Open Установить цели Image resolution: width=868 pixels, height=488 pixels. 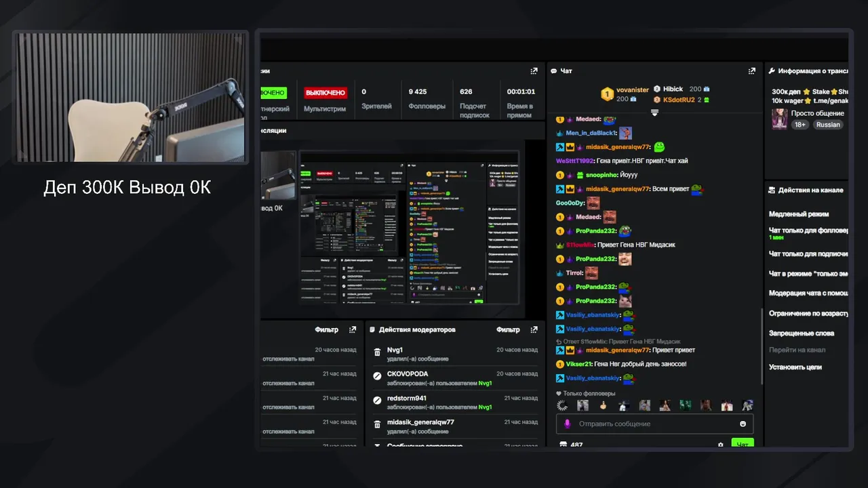click(x=795, y=367)
